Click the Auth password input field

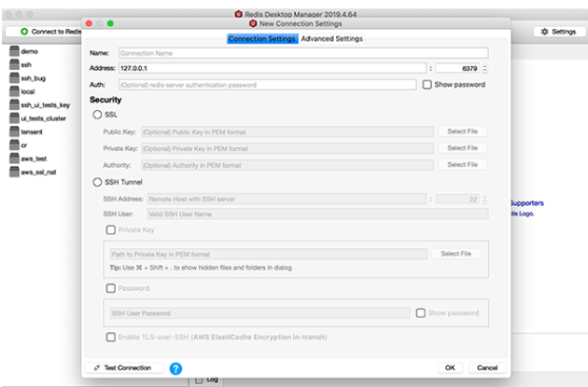point(267,85)
